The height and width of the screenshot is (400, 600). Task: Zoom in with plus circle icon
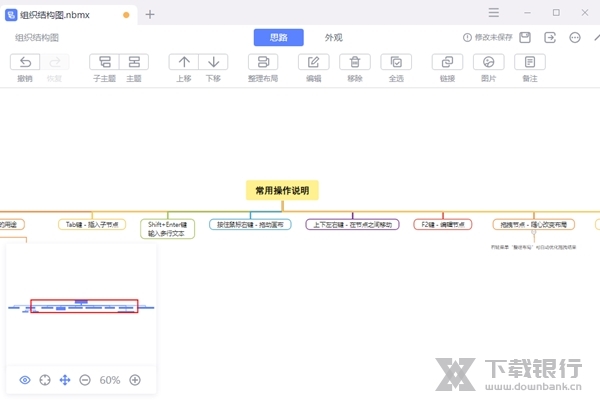pos(135,380)
